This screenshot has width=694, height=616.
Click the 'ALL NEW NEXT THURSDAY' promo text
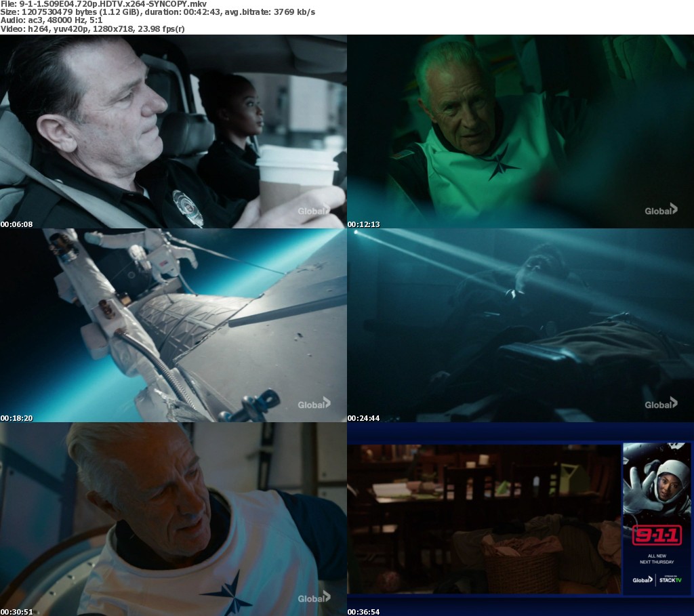656,559
